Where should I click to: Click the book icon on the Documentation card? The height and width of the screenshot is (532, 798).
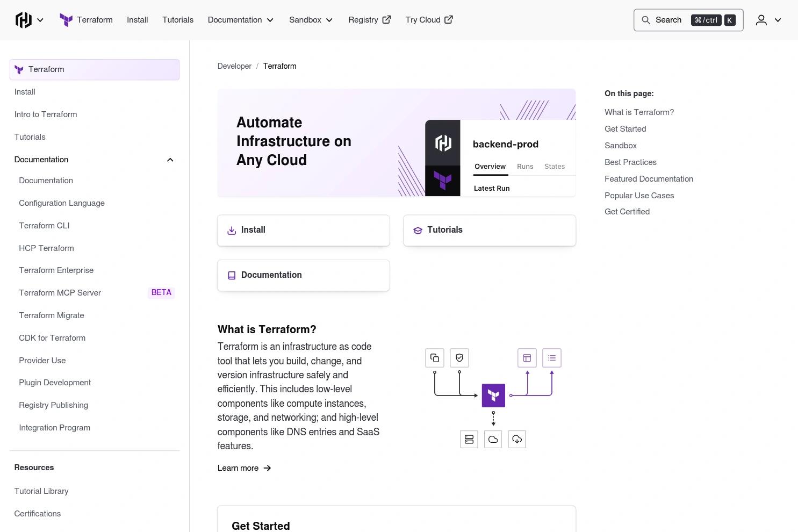click(x=232, y=276)
